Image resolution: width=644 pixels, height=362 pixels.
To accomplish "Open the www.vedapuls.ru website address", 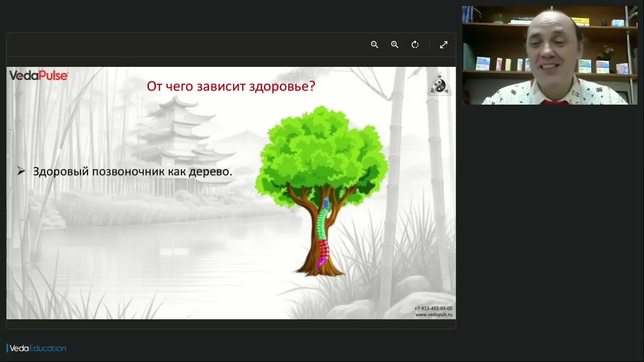I will pyautogui.click(x=434, y=315).
